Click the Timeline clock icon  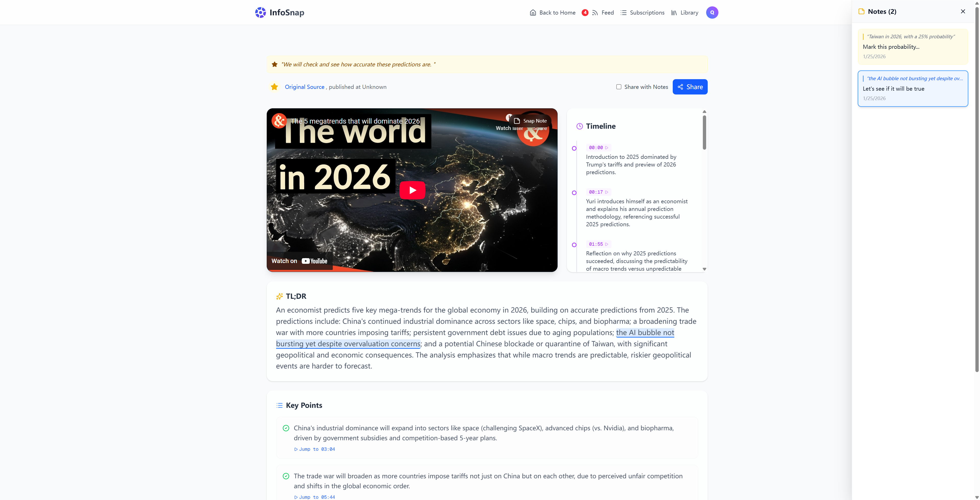click(579, 126)
